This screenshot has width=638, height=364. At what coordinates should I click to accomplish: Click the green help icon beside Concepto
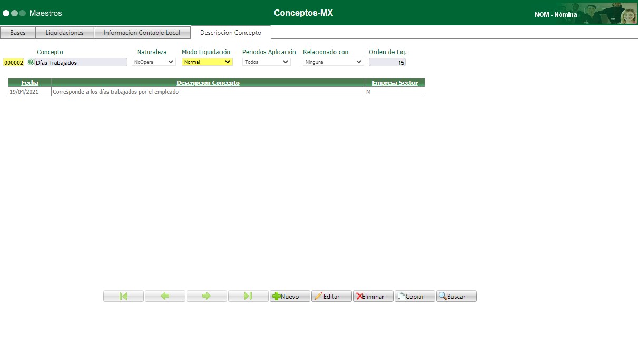click(31, 62)
